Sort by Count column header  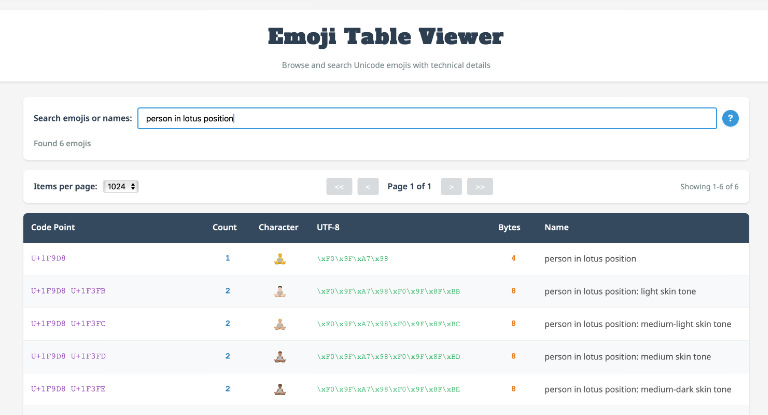tap(225, 227)
